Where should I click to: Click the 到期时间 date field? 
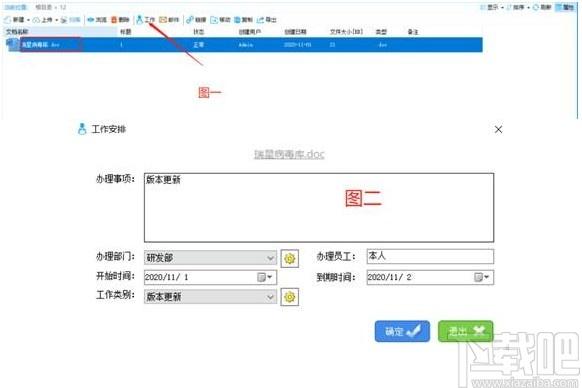430,277
